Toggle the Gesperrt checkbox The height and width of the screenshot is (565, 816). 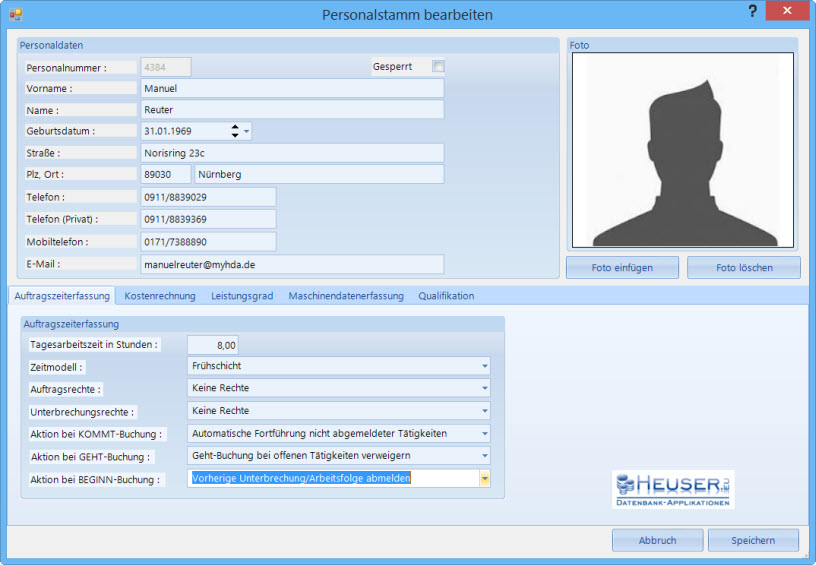(438, 67)
